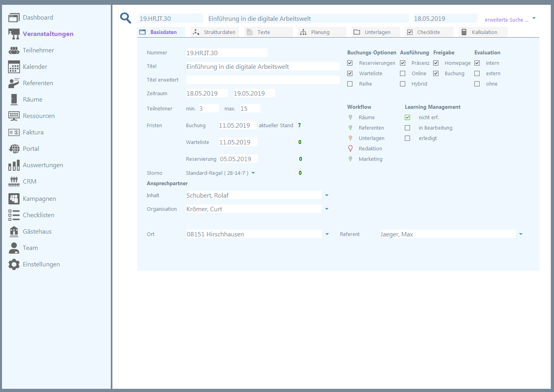554x392 pixels.
Task: Check the Hybrid checkbox
Action: tap(403, 84)
